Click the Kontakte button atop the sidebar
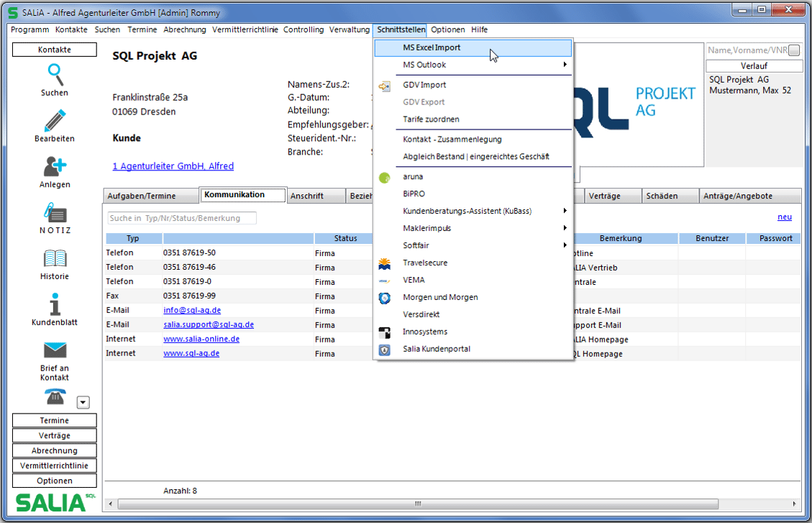Image resolution: width=812 pixels, height=523 pixels. click(55, 50)
